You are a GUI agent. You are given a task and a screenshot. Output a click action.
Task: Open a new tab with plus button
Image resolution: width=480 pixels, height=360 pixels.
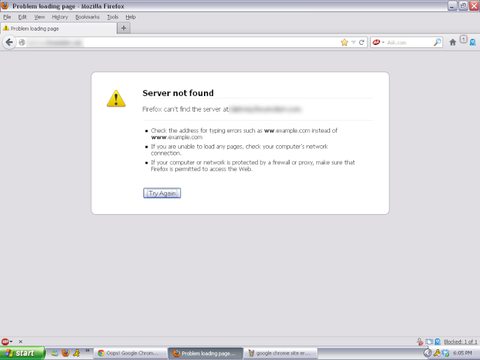[124, 28]
